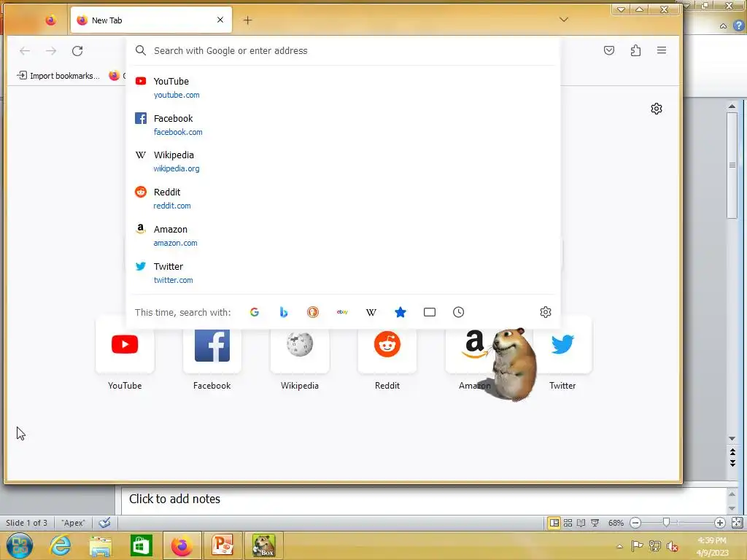Search open tabs using the tab icon

(430, 312)
